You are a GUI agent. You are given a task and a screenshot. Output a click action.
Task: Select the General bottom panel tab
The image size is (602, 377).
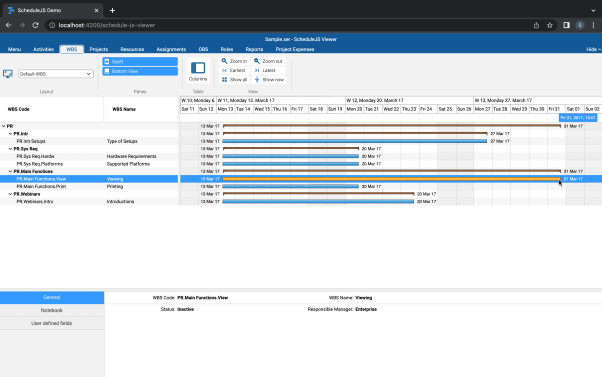[x=52, y=297]
